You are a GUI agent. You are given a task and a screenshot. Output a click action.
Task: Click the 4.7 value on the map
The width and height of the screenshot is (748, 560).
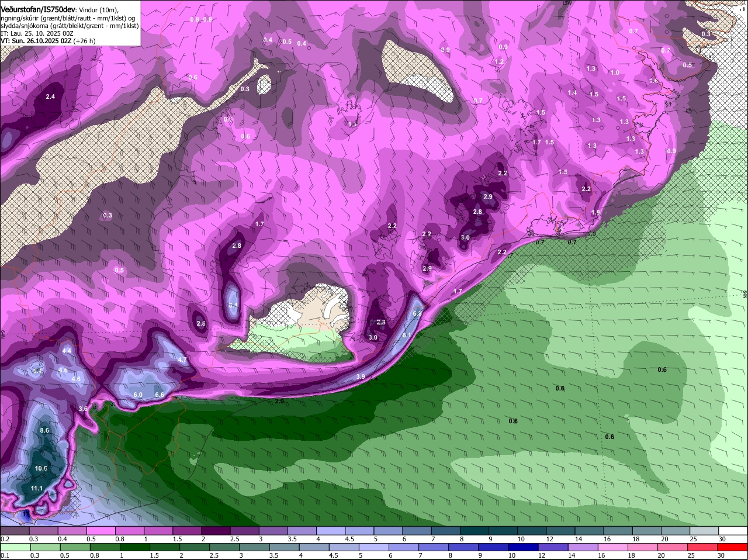click(182, 360)
